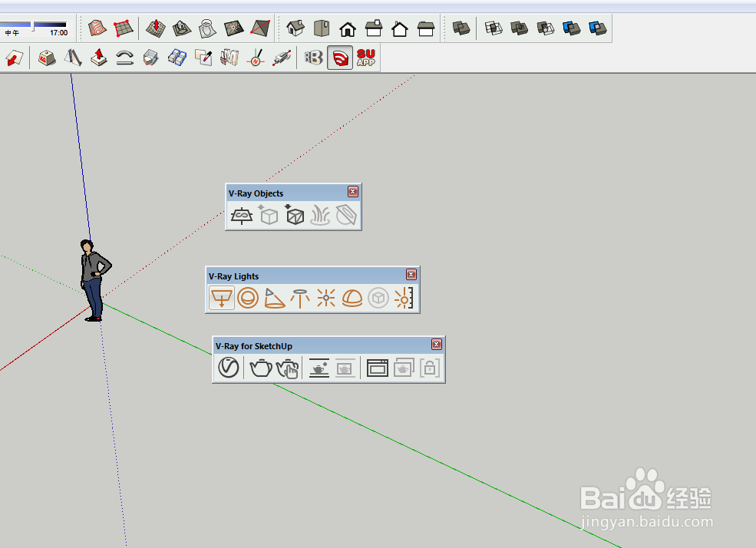Viewport: 756px width, 548px height.
Task: Select the Add Detail sandbox tool
Action: (x=234, y=28)
